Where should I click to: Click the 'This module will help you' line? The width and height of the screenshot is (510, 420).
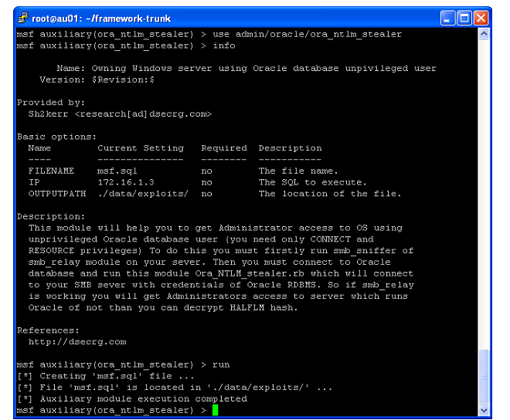[216, 229]
